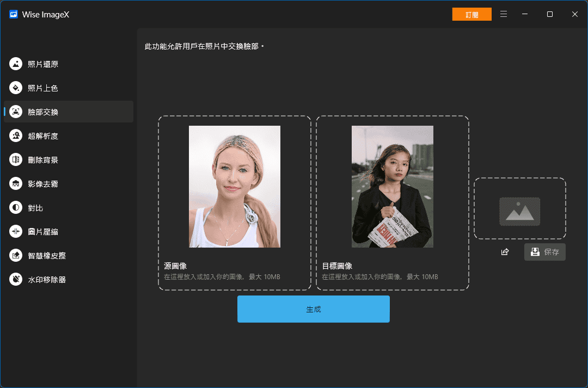This screenshot has height=388, width=588.
Task: Select the 照片上色 colorize icon
Action: click(x=16, y=88)
